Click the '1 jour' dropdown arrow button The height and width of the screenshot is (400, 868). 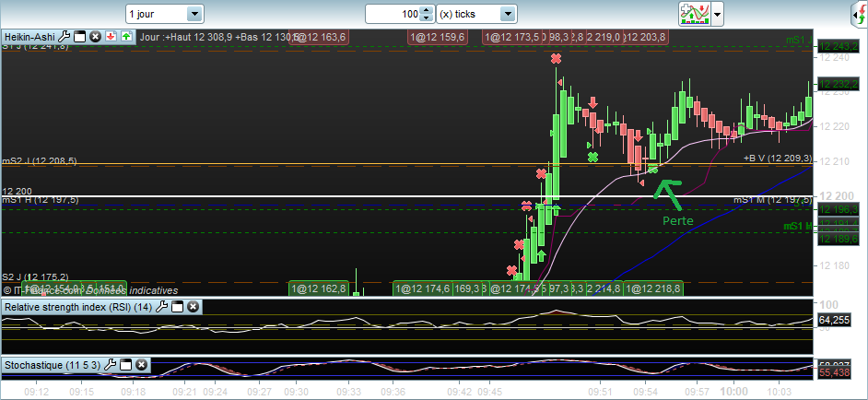click(194, 14)
